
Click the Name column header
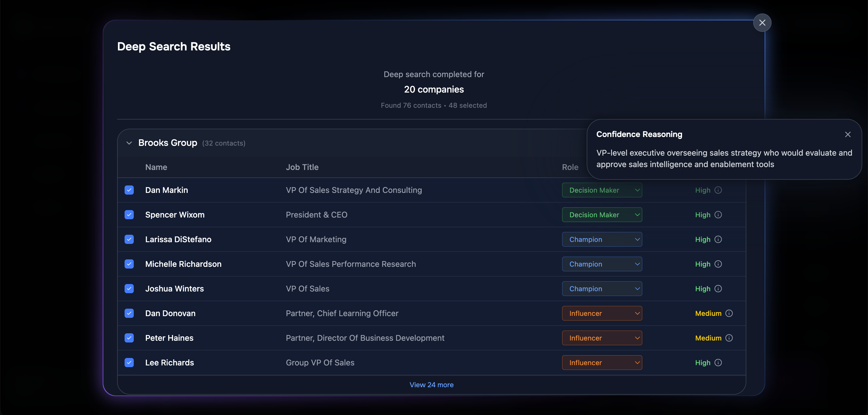[156, 167]
